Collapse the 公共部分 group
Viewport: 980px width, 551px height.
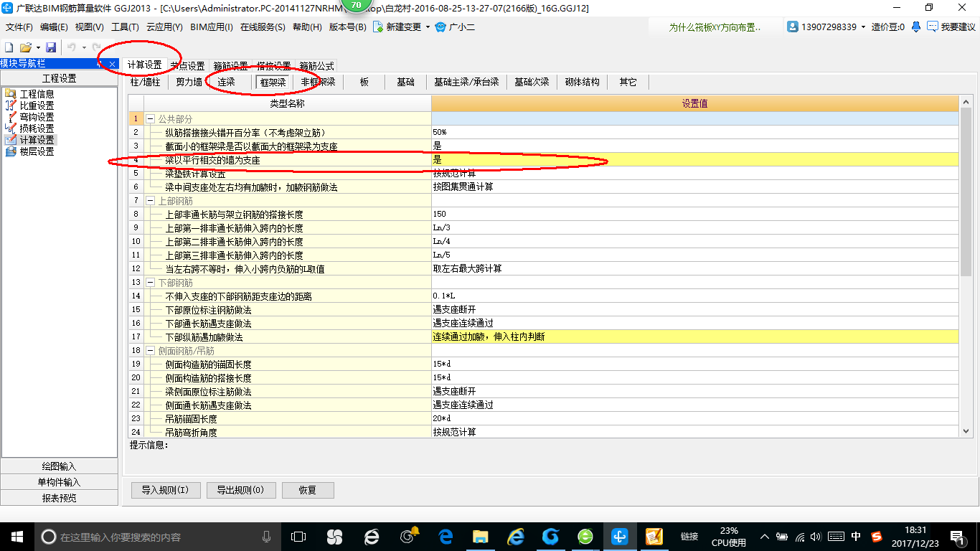tap(151, 118)
